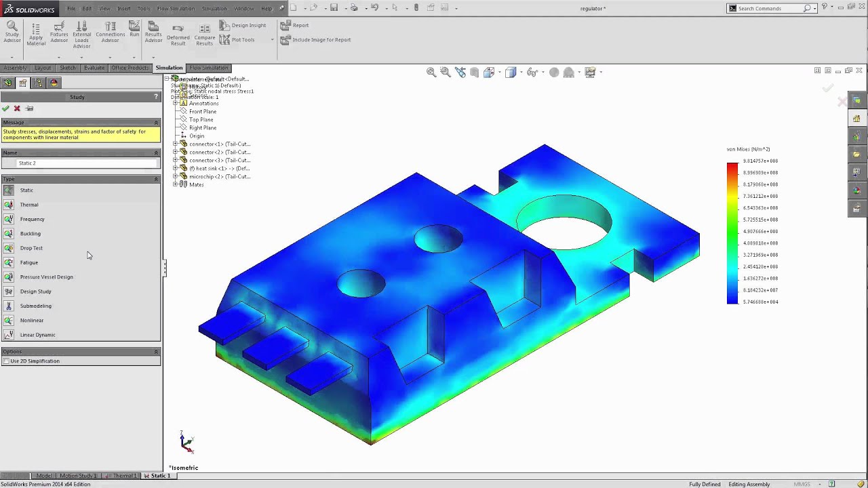Screen dimensions: 868x488
Task: Switch to ConfigurationManager panel tab
Action: [39, 83]
